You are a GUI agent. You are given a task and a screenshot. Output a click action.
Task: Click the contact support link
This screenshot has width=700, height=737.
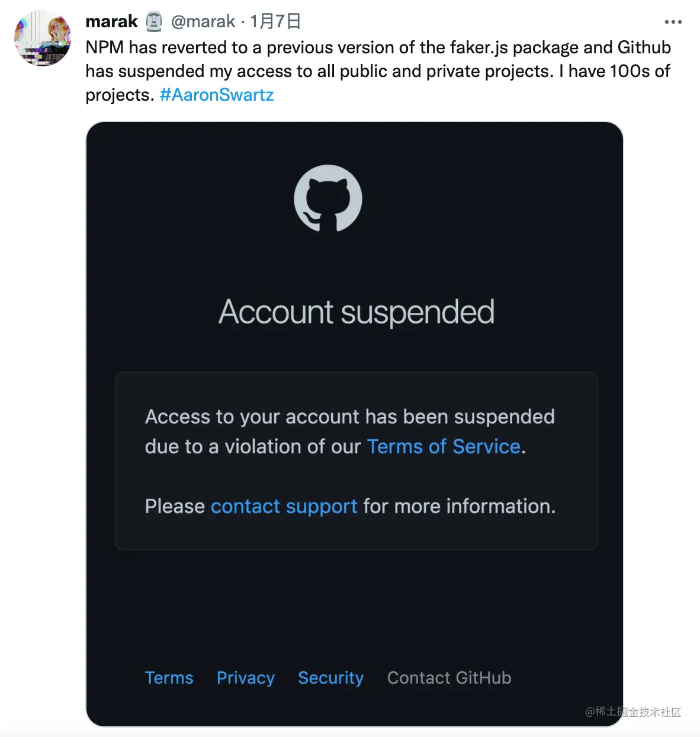click(284, 507)
